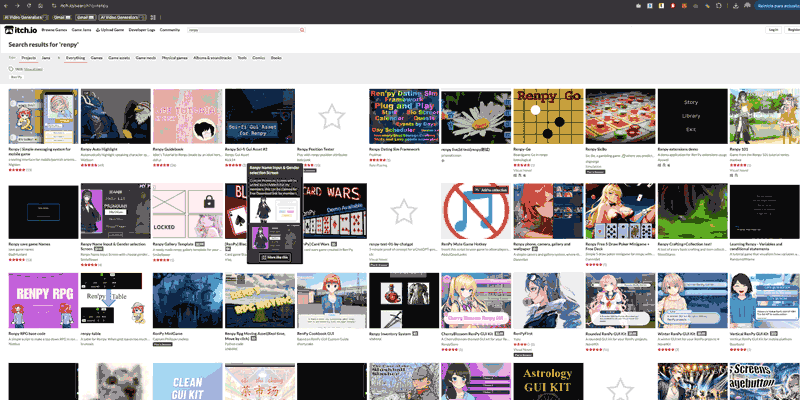Open Developer Logs menu item
This screenshot has height=400, width=800.
pos(142,30)
